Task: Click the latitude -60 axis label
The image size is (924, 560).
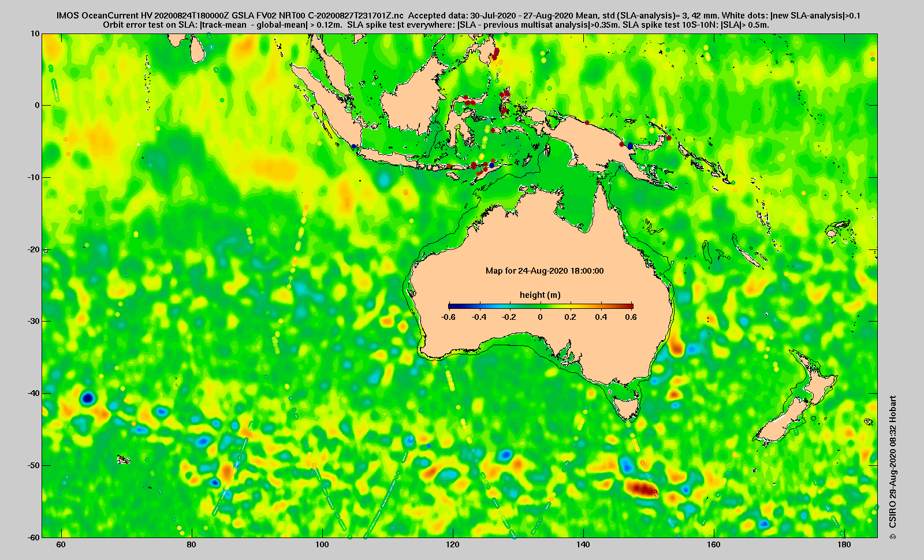Action: (34, 537)
